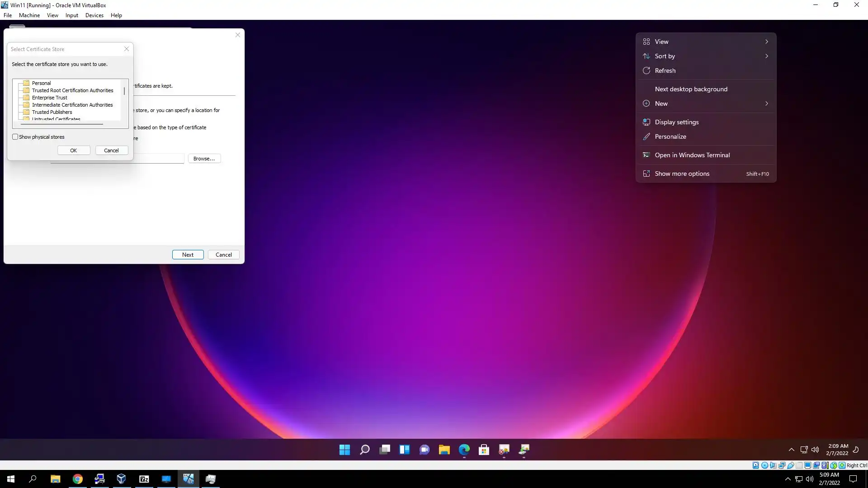Viewport: 868px width, 488px height.
Task: Launch Google Chrome from host taskbar
Action: point(77,479)
